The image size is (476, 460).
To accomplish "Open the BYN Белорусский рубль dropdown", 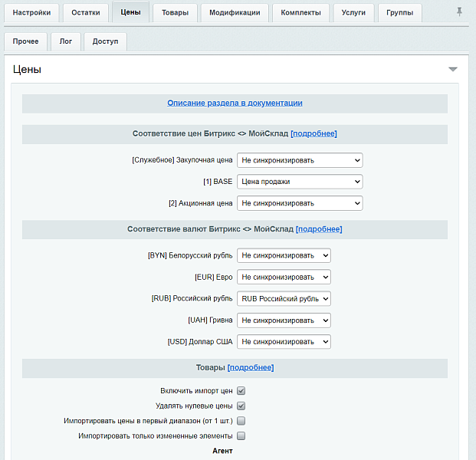I will coord(284,255).
